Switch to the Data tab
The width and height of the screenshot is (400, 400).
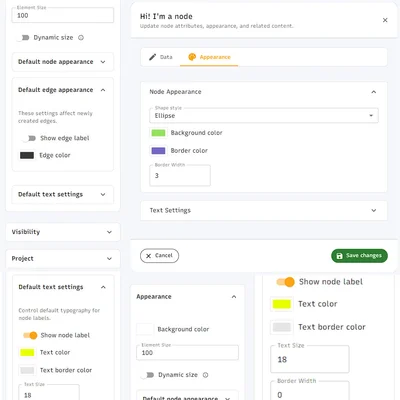tap(161, 57)
